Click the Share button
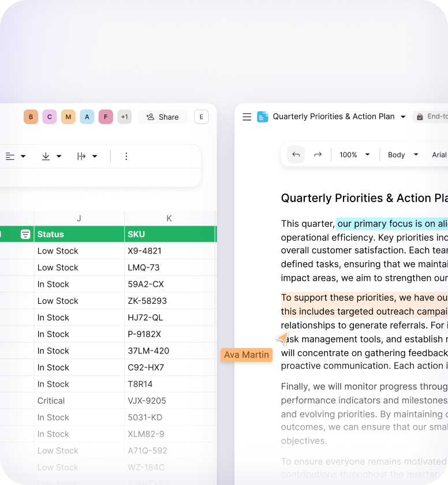 (163, 117)
